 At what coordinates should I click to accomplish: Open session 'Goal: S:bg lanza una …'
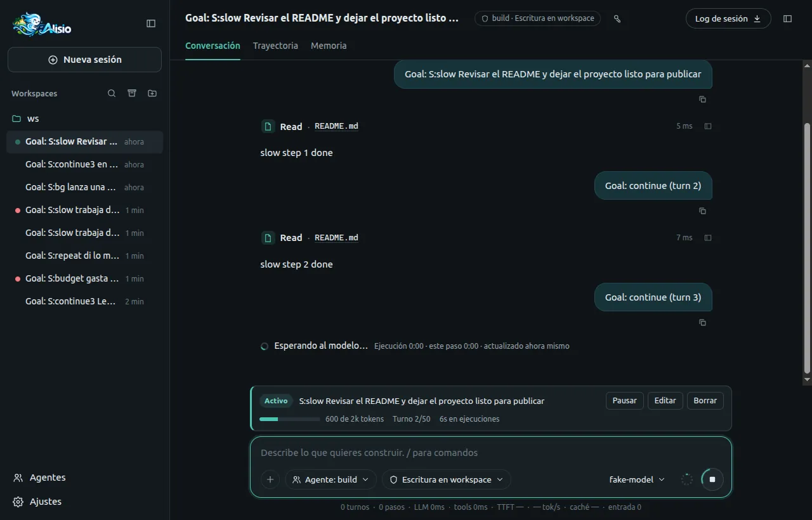[84, 188]
